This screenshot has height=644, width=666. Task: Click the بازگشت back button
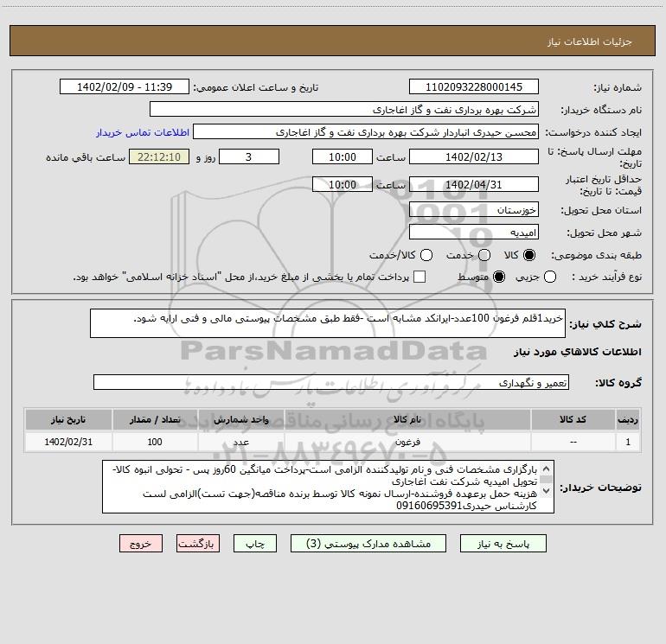(x=198, y=544)
